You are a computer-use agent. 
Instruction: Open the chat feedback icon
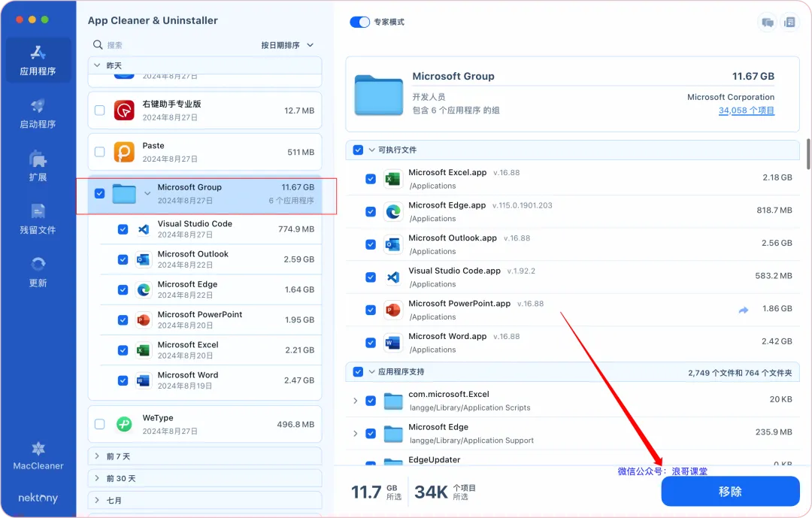pos(768,23)
